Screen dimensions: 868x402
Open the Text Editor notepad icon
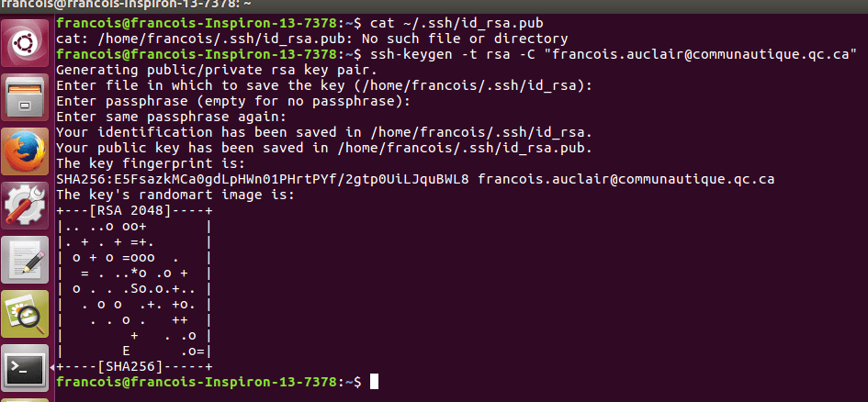click(25, 261)
